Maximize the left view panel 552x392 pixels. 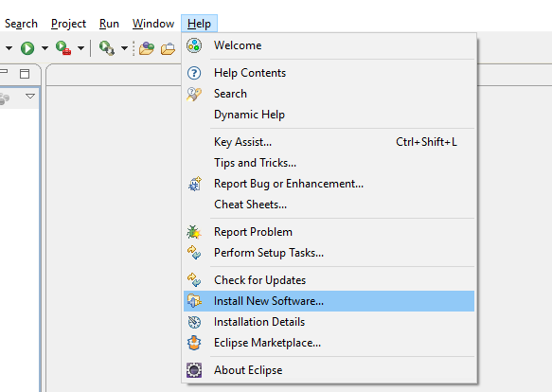25,74
